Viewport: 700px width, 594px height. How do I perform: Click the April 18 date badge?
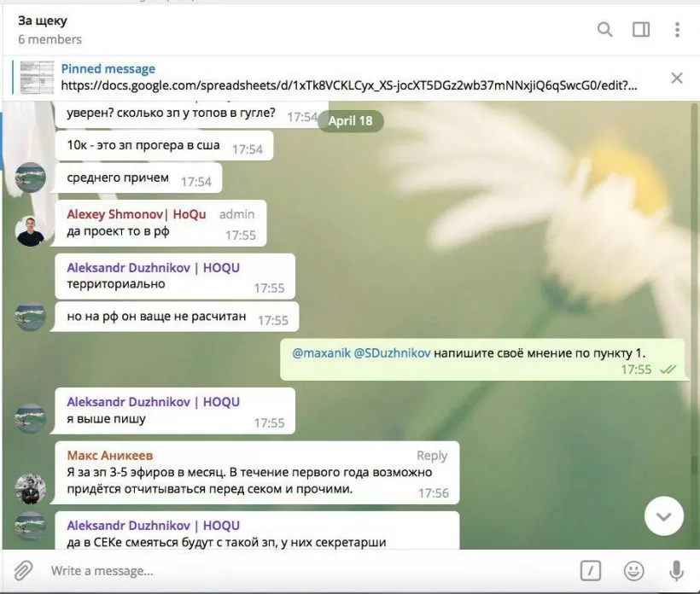pyautogui.click(x=351, y=120)
